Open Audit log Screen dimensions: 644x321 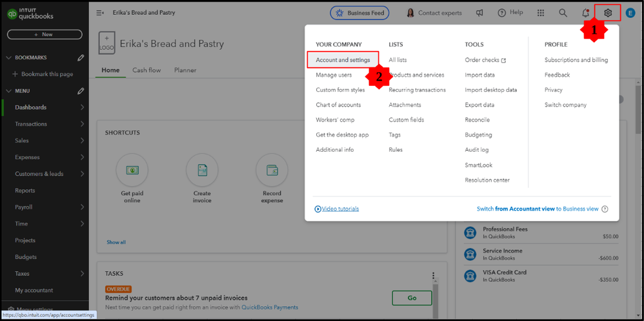point(476,150)
